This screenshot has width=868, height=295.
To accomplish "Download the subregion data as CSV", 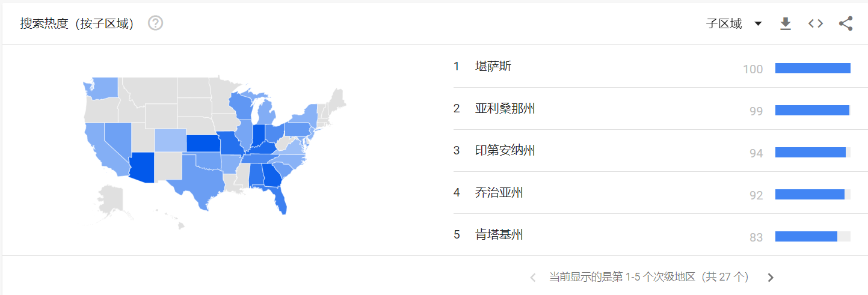I will tap(785, 23).
